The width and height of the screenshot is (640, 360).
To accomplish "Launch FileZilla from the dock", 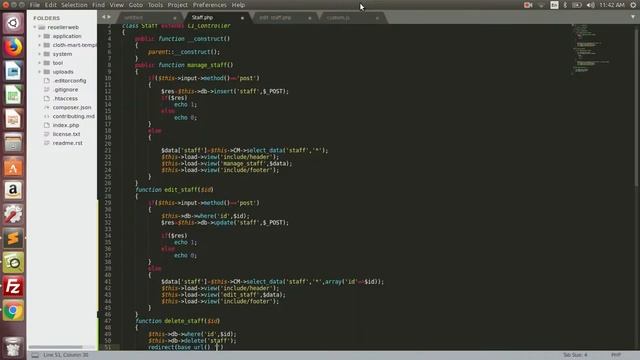I will tap(13, 287).
